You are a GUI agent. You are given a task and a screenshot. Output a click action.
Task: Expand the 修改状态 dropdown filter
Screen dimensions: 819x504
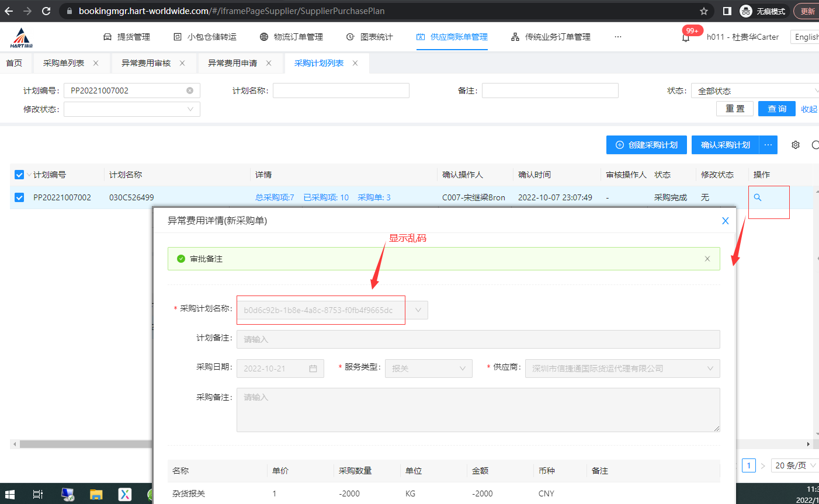pos(132,109)
